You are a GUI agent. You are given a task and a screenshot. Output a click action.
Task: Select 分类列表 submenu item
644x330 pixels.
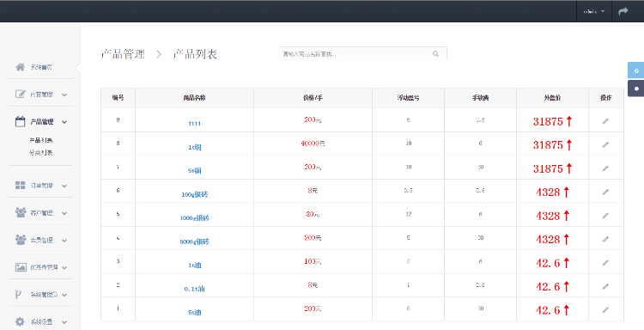[40, 153]
